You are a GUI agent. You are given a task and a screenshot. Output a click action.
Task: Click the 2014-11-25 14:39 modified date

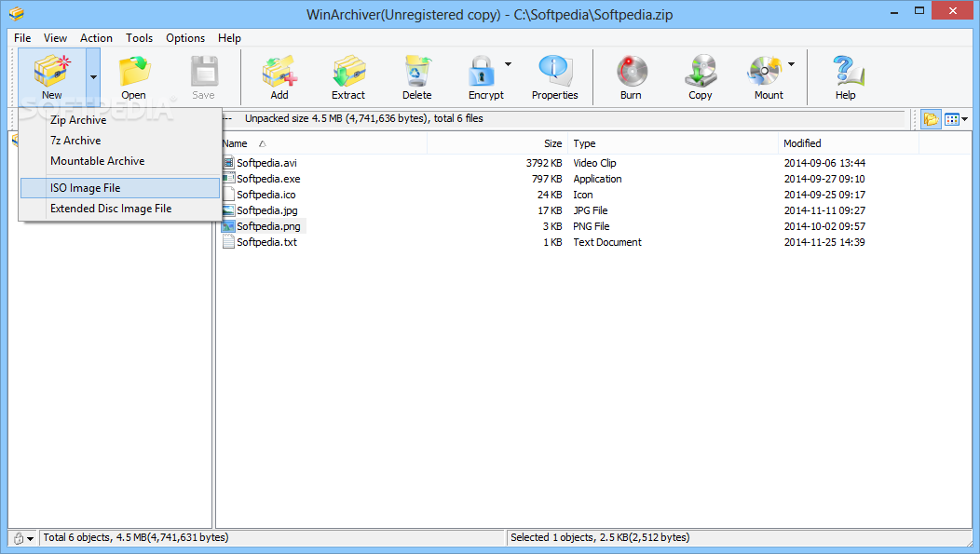click(x=824, y=242)
